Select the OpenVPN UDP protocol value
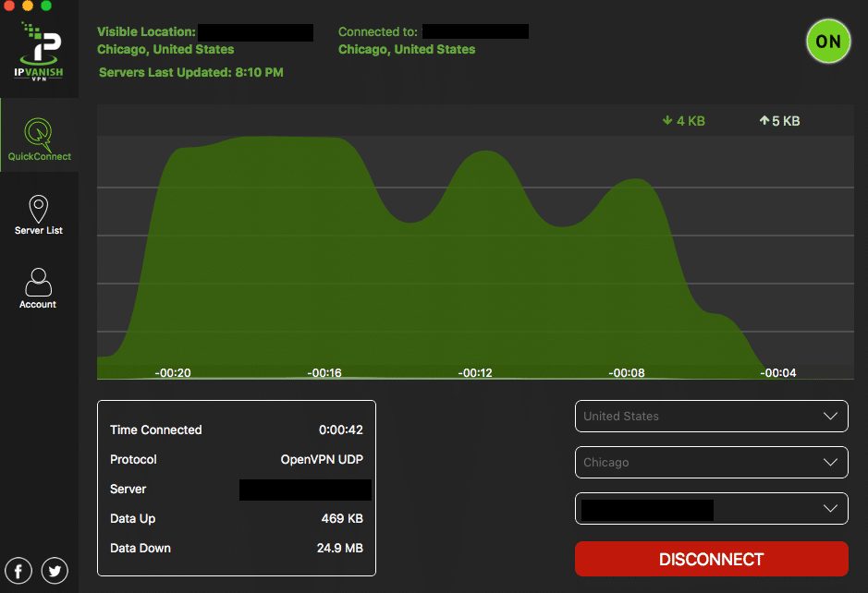Image resolution: width=868 pixels, height=593 pixels. 322,459
